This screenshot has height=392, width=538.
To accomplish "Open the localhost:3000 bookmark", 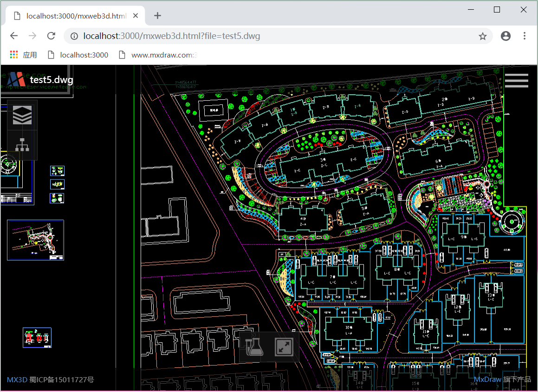I will pyautogui.click(x=78, y=55).
